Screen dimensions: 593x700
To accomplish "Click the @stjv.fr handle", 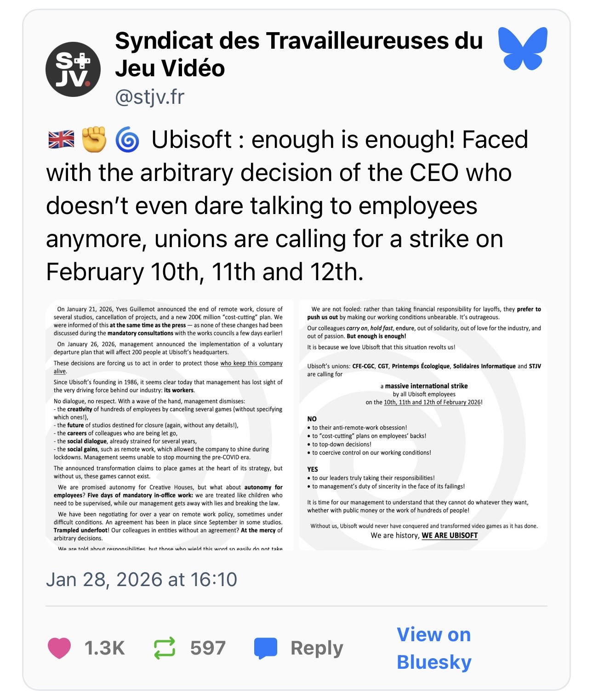I will (149, 97).
